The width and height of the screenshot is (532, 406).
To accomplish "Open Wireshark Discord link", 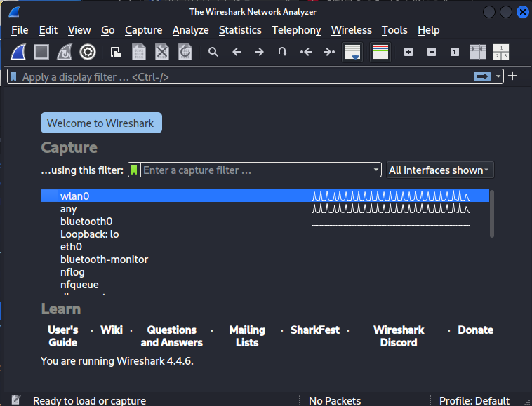I will [x=399, y=336].
